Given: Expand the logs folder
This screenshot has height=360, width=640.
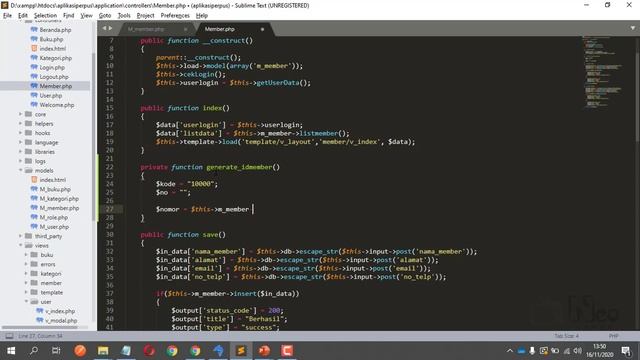Looking at the screenshot, I should [x=20, y=161].
